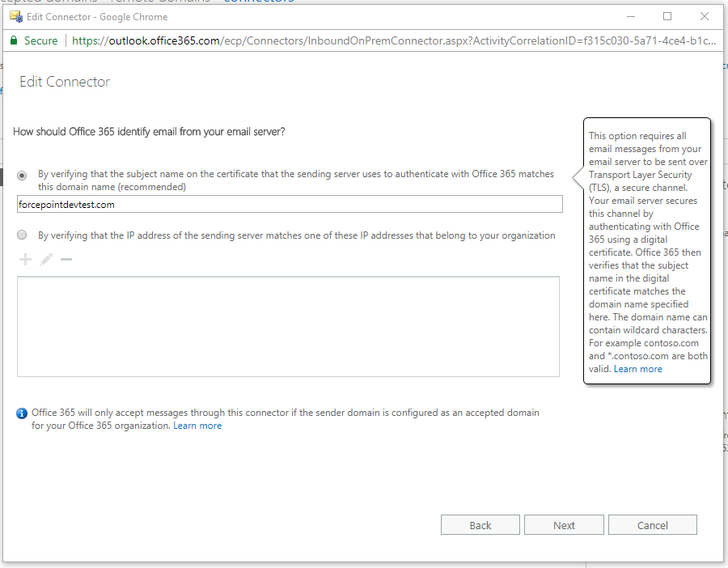Click inside the IP addresses list box
This screenshot has height=568, width=728.
[288, 327]
